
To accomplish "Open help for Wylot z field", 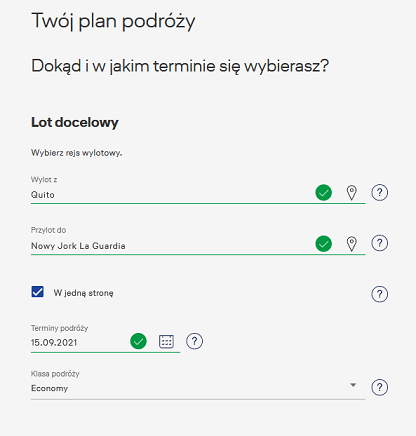I will [379, 193].
